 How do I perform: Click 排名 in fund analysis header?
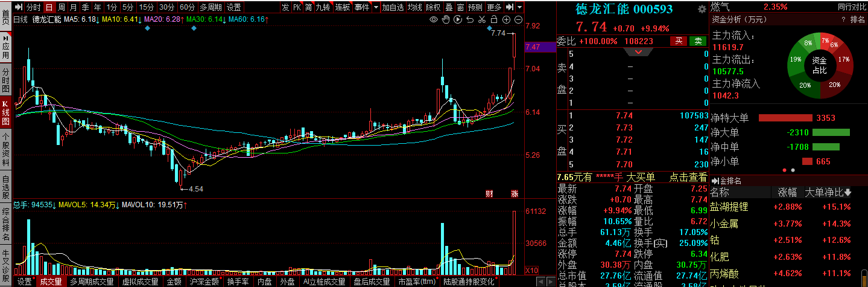click(857, 20)
